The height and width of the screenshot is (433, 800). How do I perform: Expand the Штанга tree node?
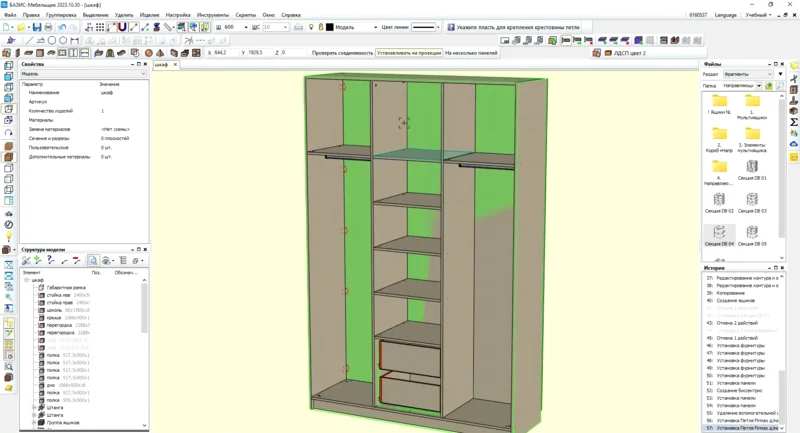[x=34, y=407]
